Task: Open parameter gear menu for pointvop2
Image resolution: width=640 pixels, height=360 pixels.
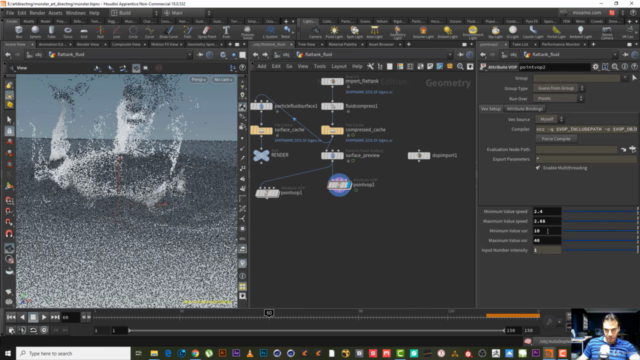Action: (x=596, y=67)
